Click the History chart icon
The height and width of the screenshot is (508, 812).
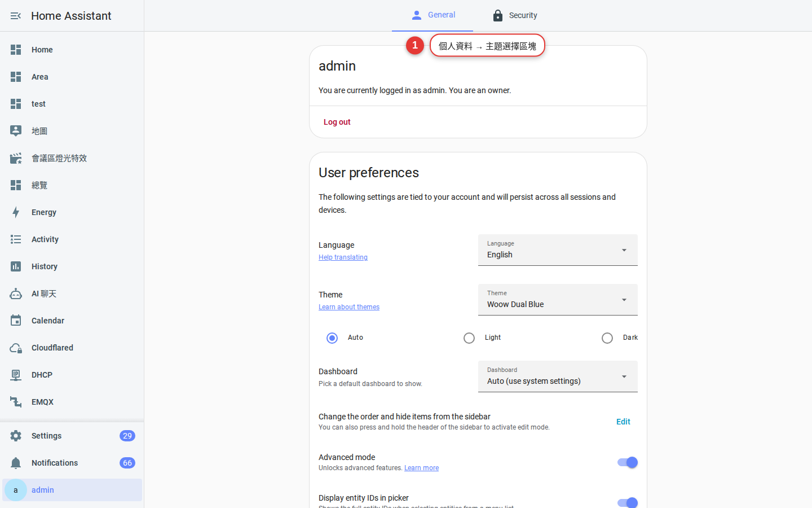coord(16,266)
